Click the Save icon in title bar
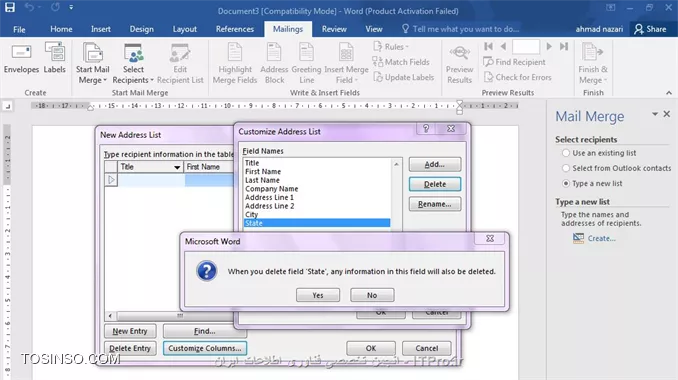The width and height of the screenshot is (678, 380). 10,7
